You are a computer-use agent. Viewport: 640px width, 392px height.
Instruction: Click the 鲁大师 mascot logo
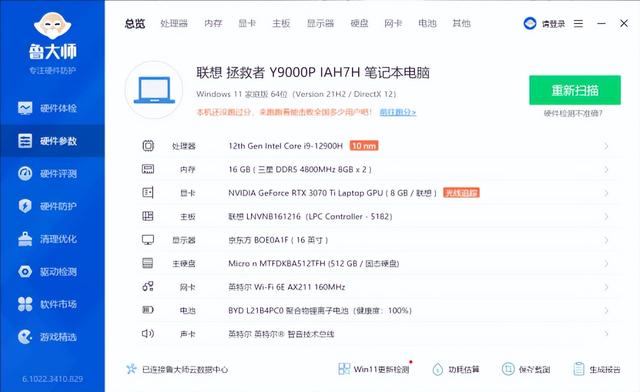(52, 26)
